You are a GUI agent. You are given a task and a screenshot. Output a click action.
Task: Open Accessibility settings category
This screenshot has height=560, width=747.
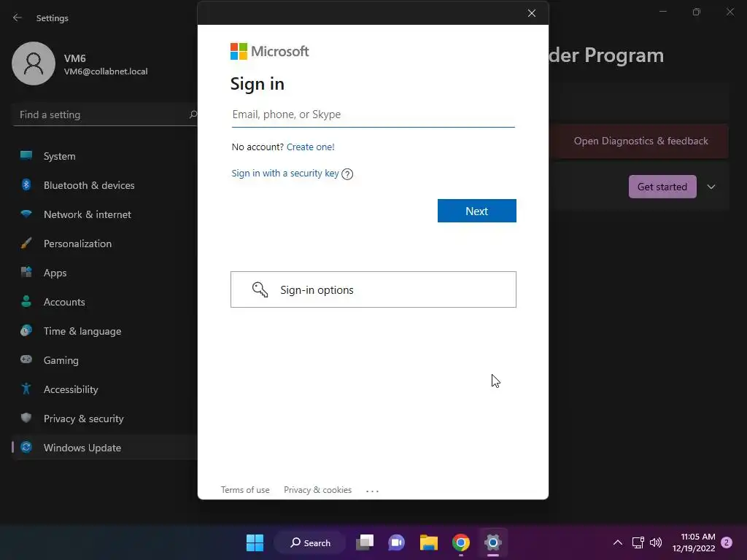[105, 389]
